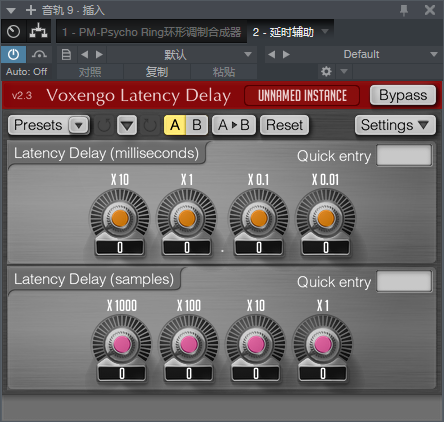Click the samples Quick entry field

404,281
